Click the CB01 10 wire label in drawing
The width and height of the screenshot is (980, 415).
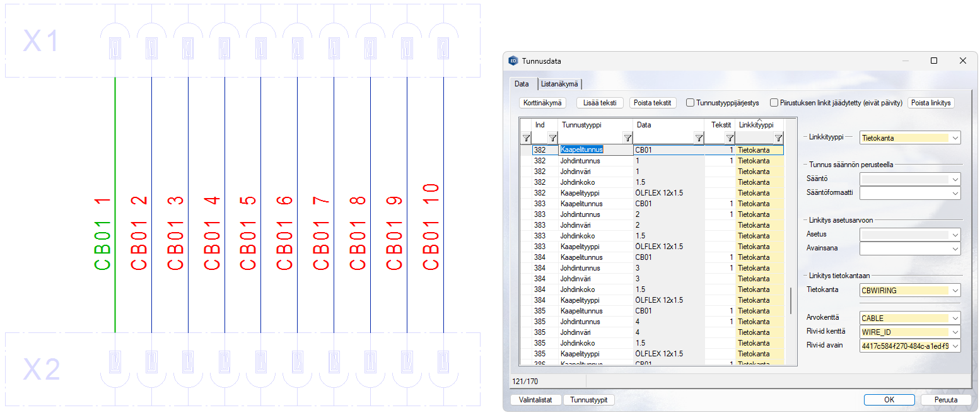pos(430,228)
